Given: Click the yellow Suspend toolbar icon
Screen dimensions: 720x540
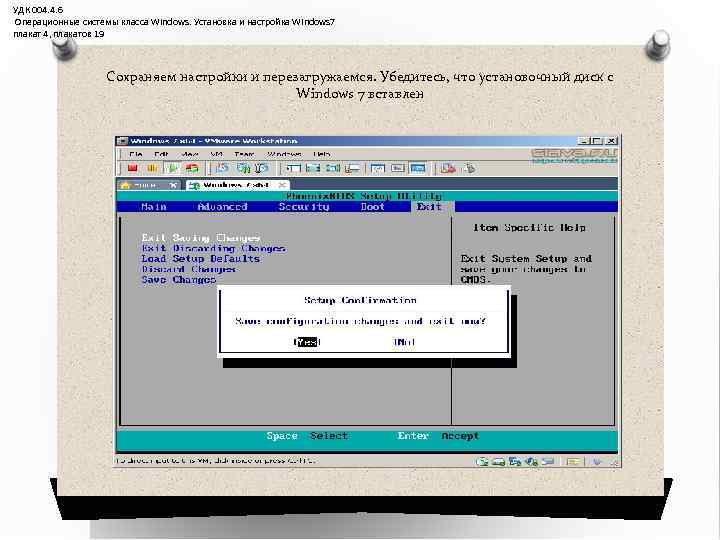Looking at the screenshot, I should click(x=152, y=168).
